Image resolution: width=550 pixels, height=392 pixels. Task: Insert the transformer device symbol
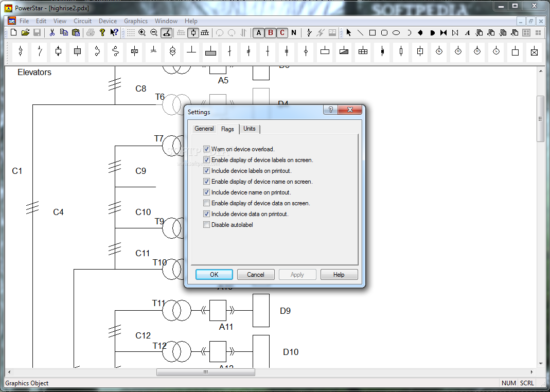coord(172,51)
